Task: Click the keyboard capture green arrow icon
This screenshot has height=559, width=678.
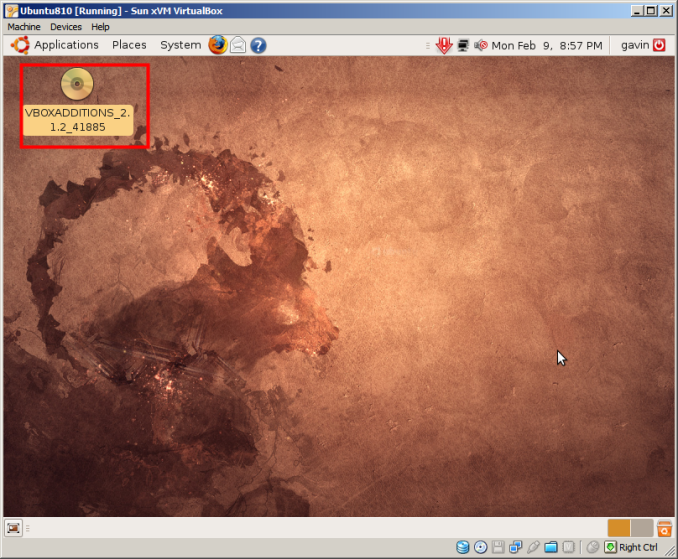Action: [x=610, y=547]
